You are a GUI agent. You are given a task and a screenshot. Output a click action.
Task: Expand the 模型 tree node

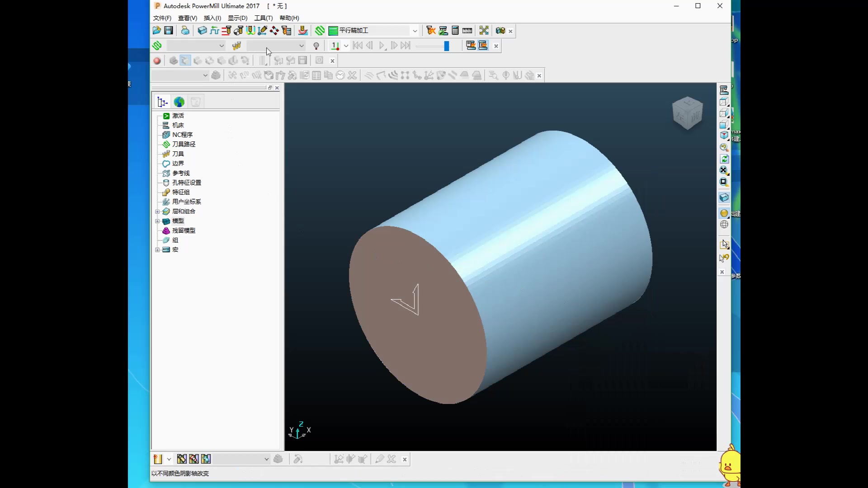pos(157,221)
